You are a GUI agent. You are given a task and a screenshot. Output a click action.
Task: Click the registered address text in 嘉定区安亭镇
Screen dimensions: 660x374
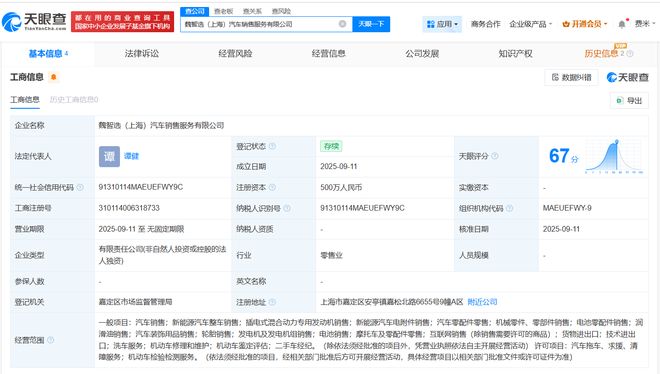pyautogui.click(x=391, y=302)
